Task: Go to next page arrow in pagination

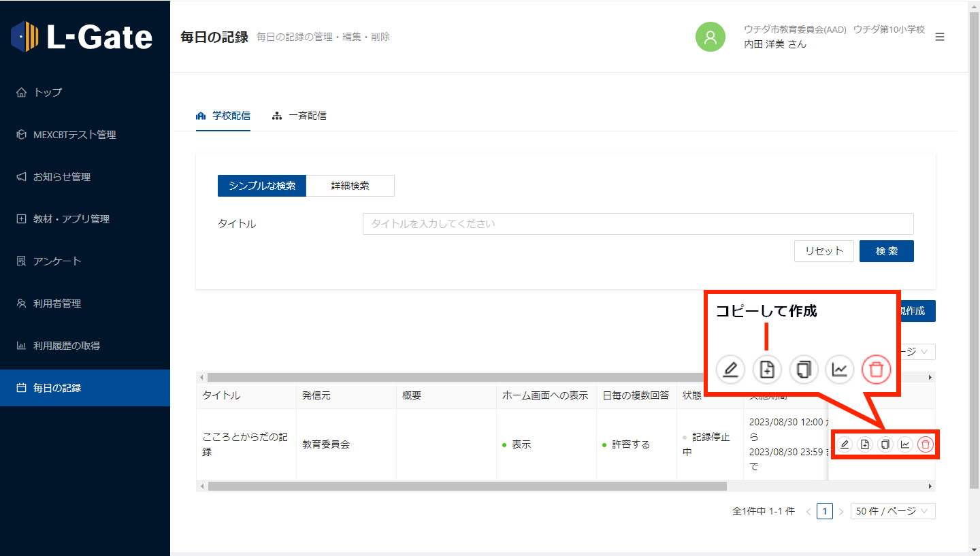Action: [841, 512]
